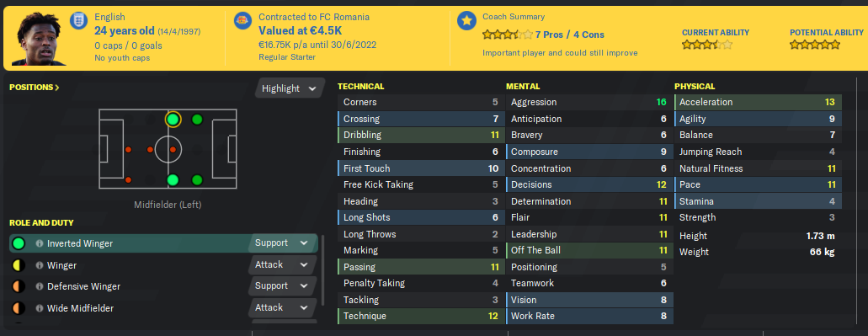Open info icon beside Inverted Winger

(40, 243)
